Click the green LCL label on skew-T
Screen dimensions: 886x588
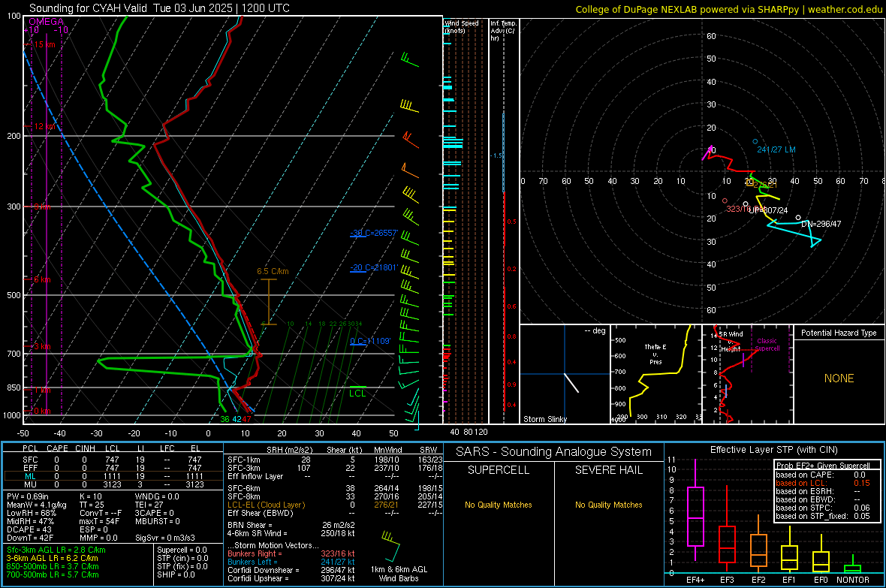[x=357, y=394]
